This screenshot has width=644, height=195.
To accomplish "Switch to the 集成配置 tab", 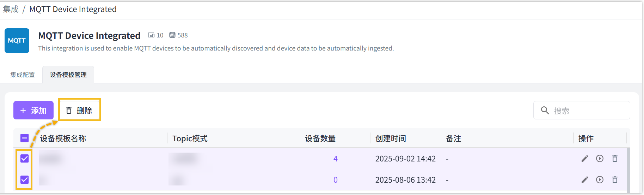I will 23,75.
